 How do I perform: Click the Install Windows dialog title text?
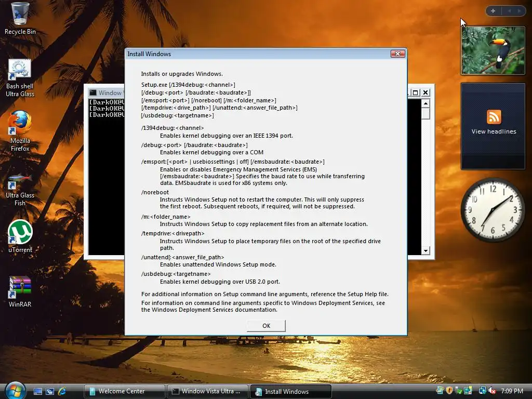(x=149, y=54)
